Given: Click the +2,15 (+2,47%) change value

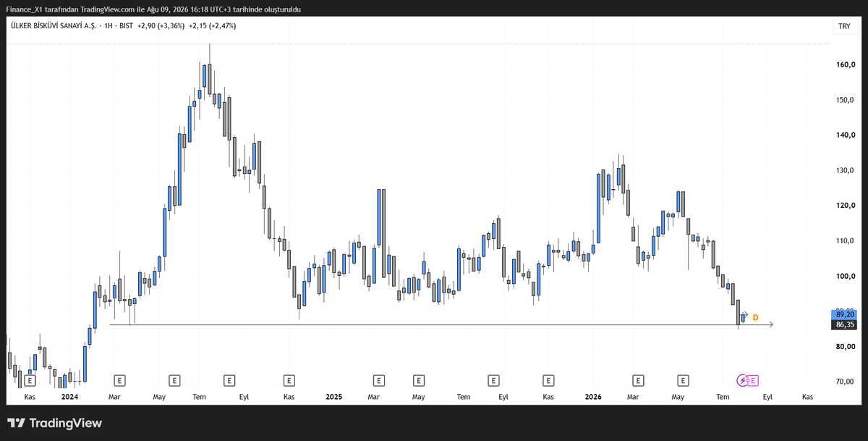Looking at the screenshot, I should coord(213,25).
